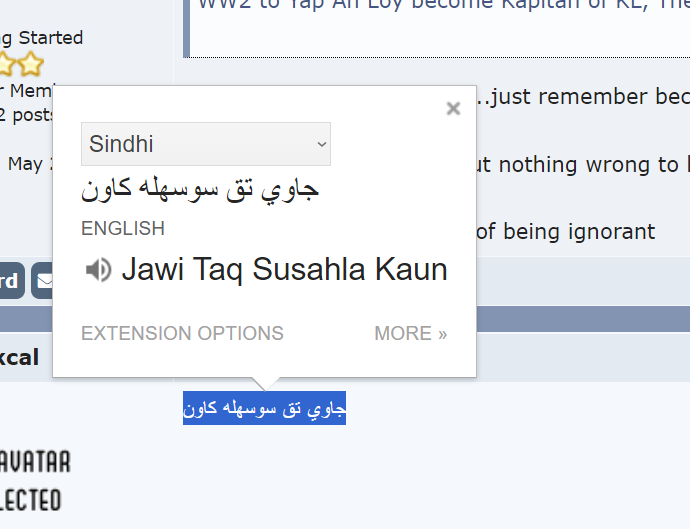The height and width of the screenshot is (529, 690).
Task: Click the MORE » link
Action: click(411, 333)
